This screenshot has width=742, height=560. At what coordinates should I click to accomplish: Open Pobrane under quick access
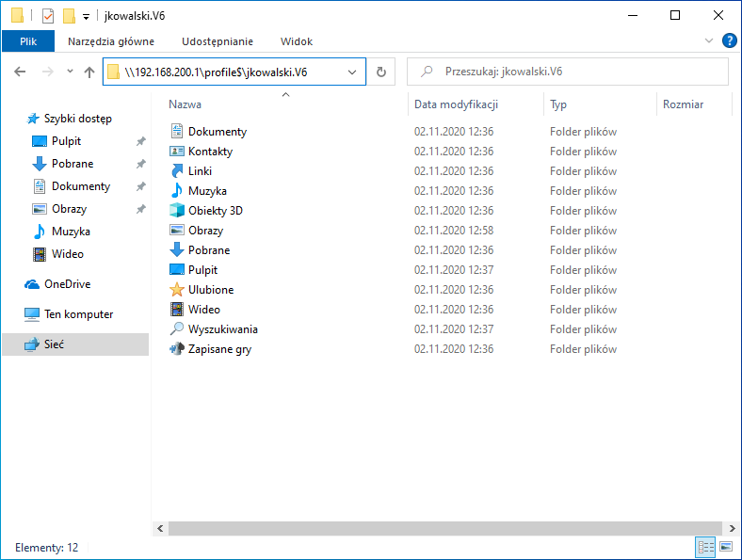point(62,164)
